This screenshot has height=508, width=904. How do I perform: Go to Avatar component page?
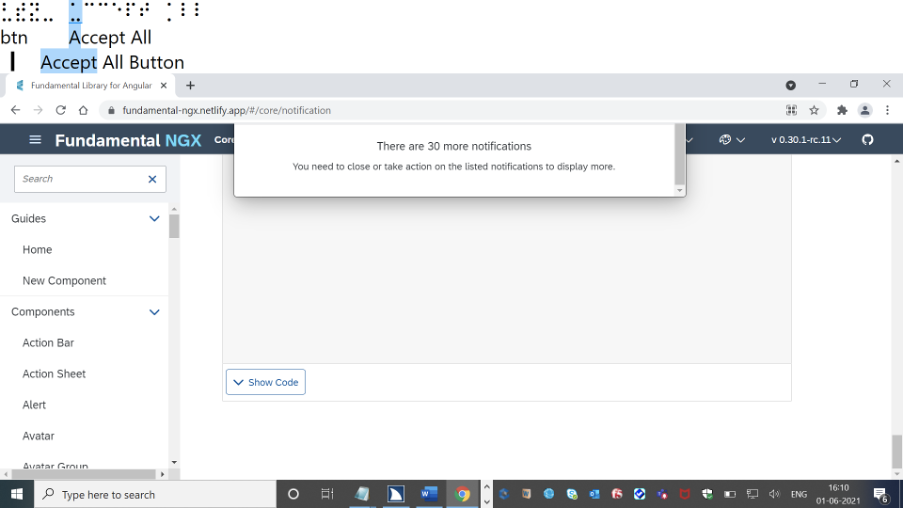pyautogui.click(x=38, y=436)
